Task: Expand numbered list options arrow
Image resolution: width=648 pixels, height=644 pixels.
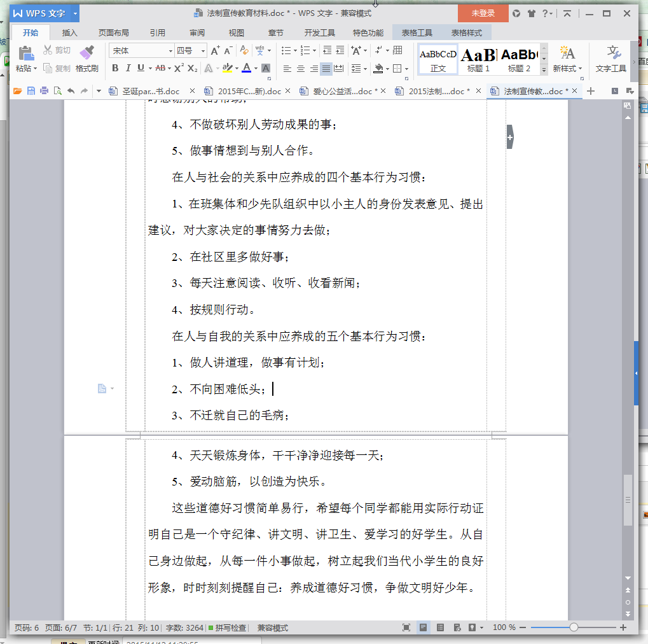Action: click(x=315, y=50)
